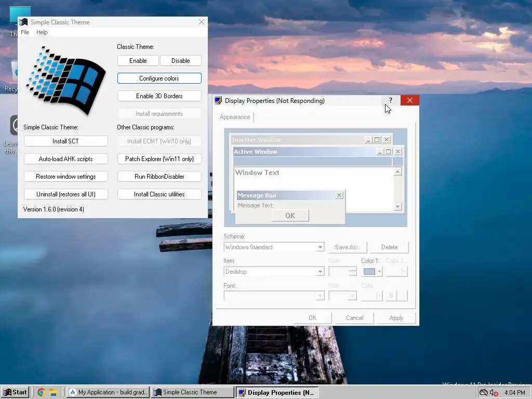Image resolution: width=532 pixels, height=399 pixels.
Task: Click Active Window maximize icon in preview
Action: [389, 152]
